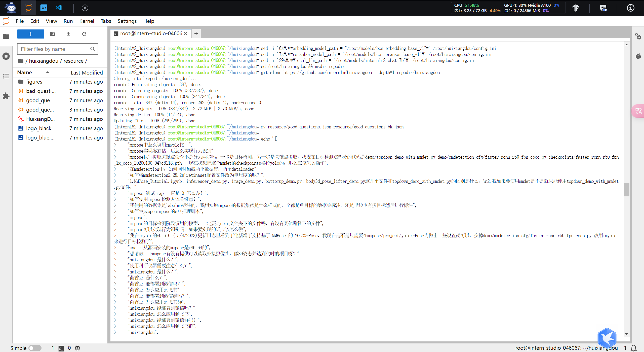The height and width of the screenshot is (352, 644).
Task: Open the Kernel menu
Action: coord(87,21)
